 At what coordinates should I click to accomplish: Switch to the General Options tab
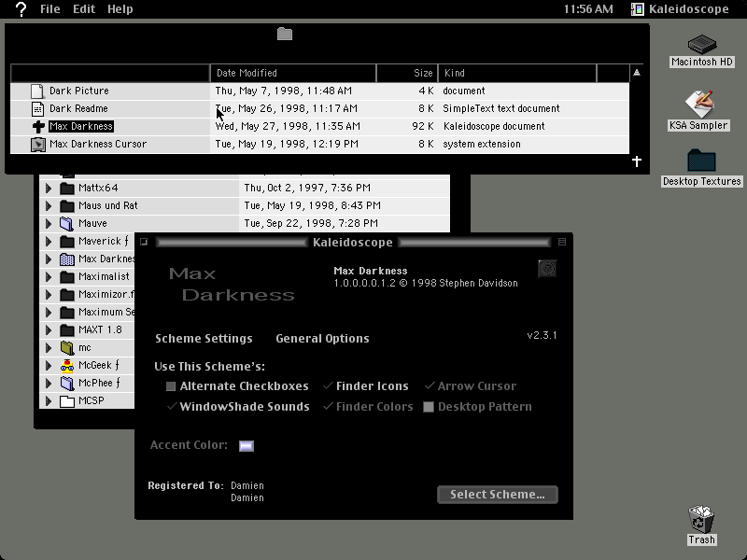322,339
